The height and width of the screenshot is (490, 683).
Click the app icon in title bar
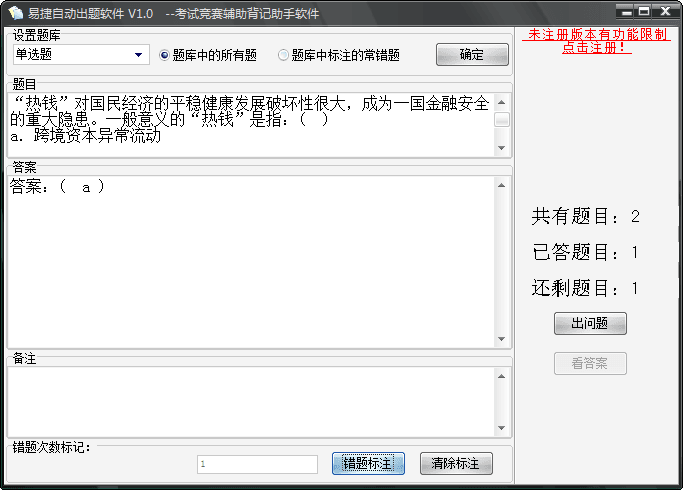point(15,13)
